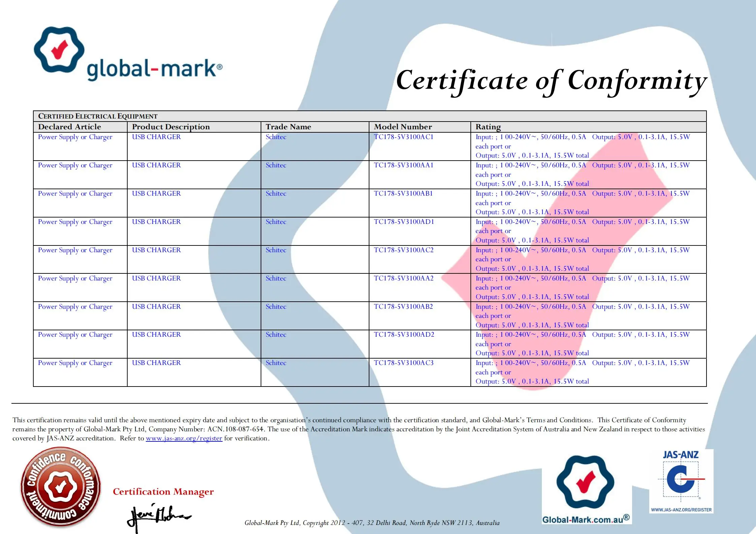Open the www.jas-anz.org/register hyperlink
The height and width of the screenshot is (534, 756).
click(x=184, y=438)
